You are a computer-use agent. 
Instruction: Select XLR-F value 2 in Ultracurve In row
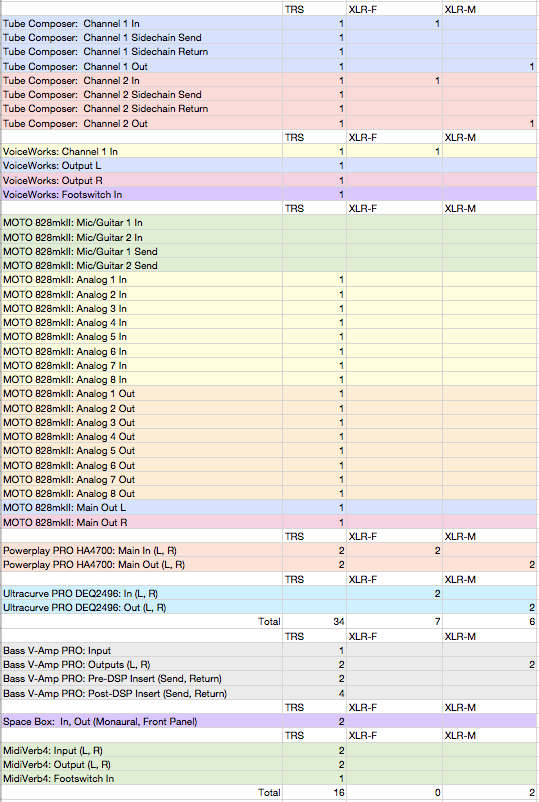coord(437,594)
